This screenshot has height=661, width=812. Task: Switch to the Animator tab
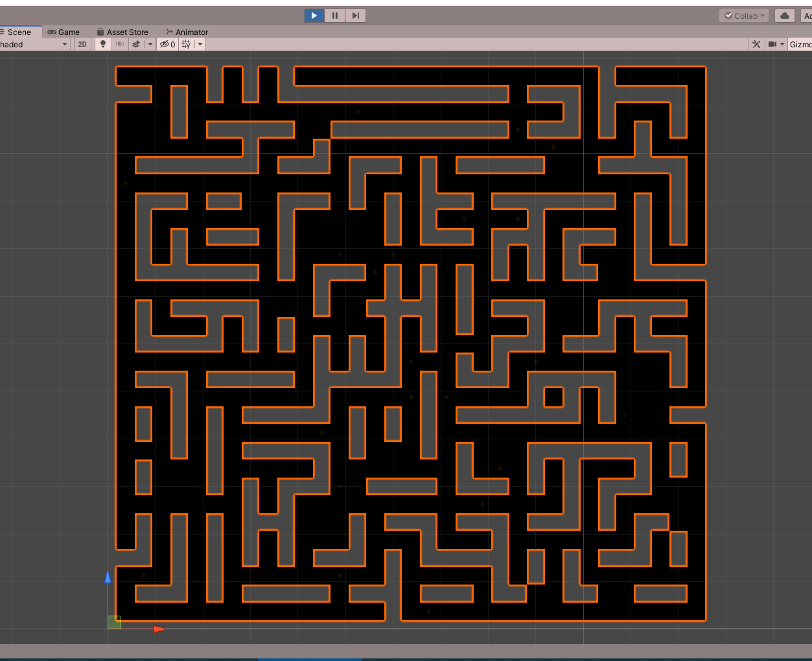click(187, 32)
